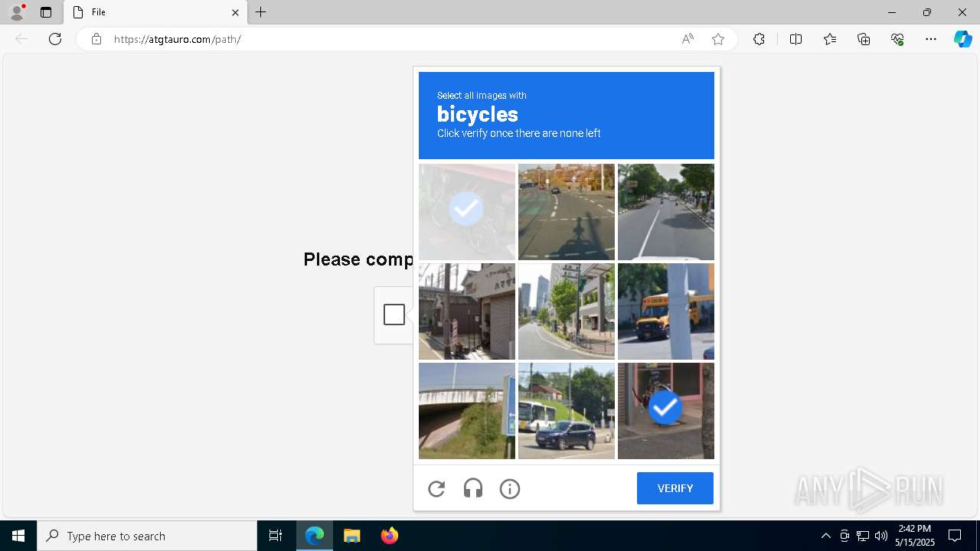
Task: Restore down the Edge window
Action: point(927,12)
